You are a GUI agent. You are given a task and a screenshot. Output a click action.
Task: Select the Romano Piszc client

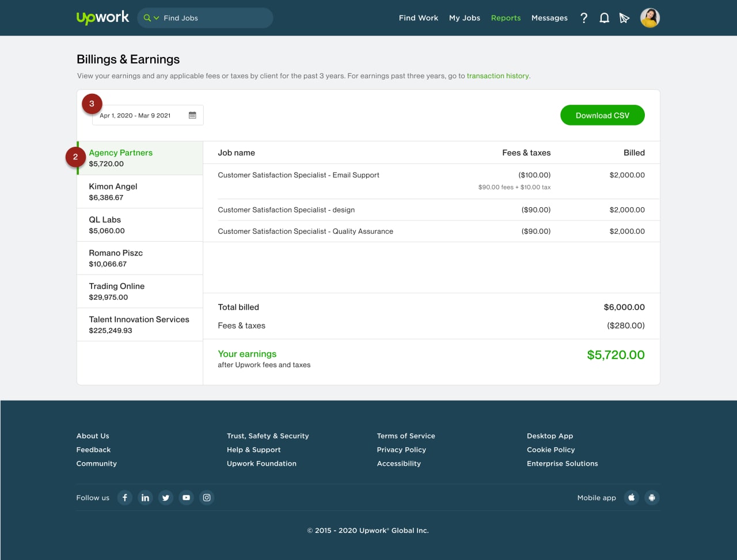pyautogui.click(x=140, y=258)
